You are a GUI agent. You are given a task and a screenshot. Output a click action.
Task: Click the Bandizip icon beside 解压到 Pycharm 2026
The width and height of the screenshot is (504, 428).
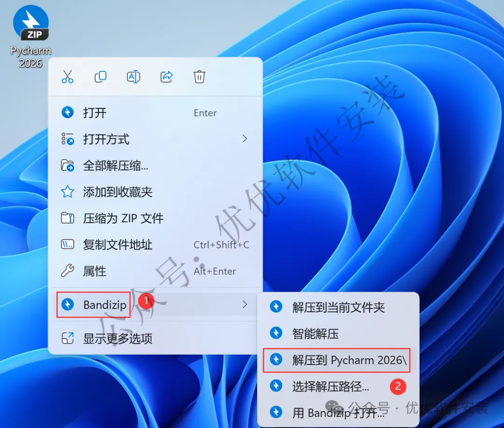(x=276, y=359)
